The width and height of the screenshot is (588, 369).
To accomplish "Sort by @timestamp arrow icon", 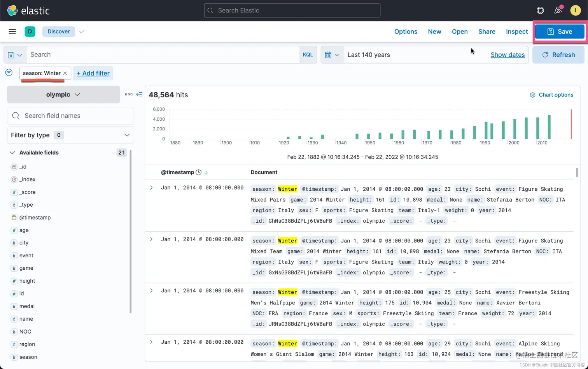I will point(206,172).
